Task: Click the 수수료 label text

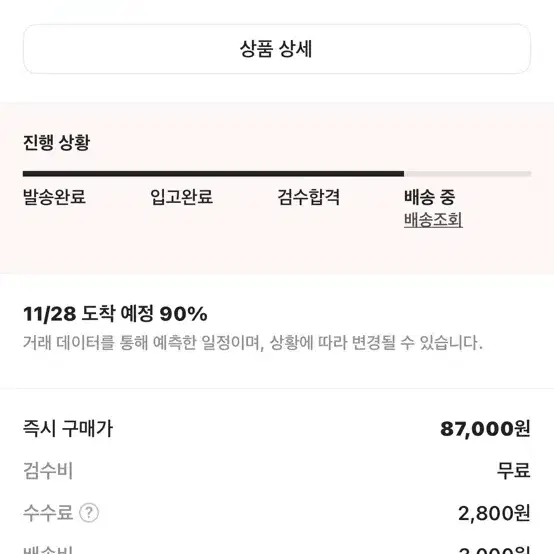Action: [48, 513]
